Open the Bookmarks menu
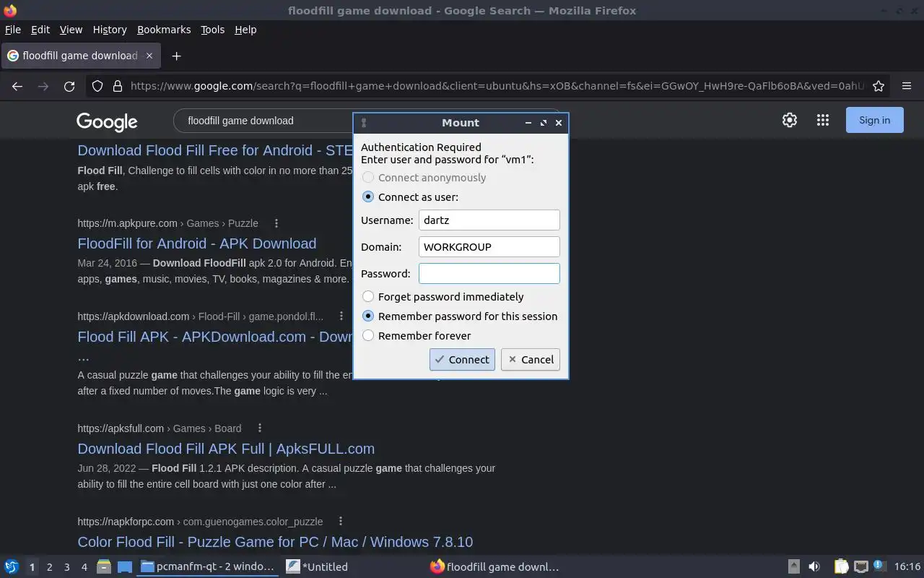 [164, 30]
